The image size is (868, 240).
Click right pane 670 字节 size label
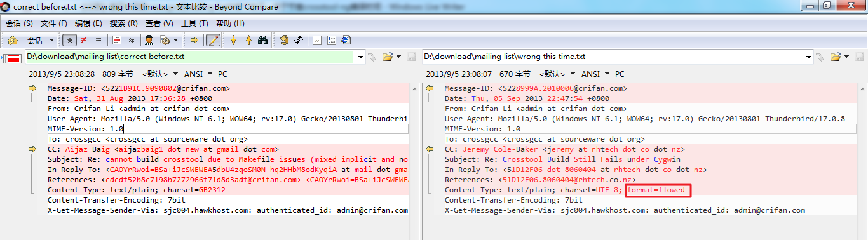pos(515,74)
